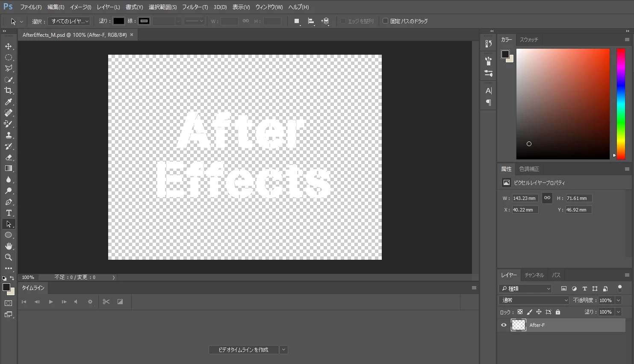Open the 不透明度 opacity slider arrow
Image resolution: width=634 pixels, height=364 pixels.
point(618,300)
